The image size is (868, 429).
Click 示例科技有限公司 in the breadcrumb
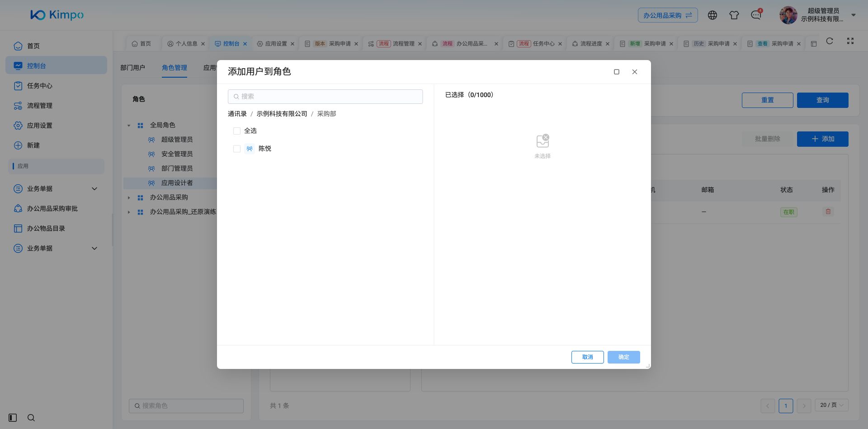(x=282, y=114)
